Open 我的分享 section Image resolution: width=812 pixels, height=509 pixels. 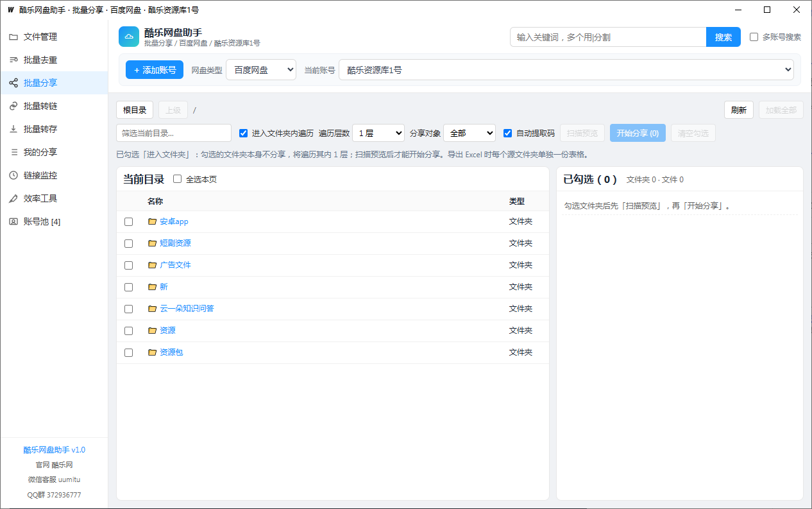point(54,153)
